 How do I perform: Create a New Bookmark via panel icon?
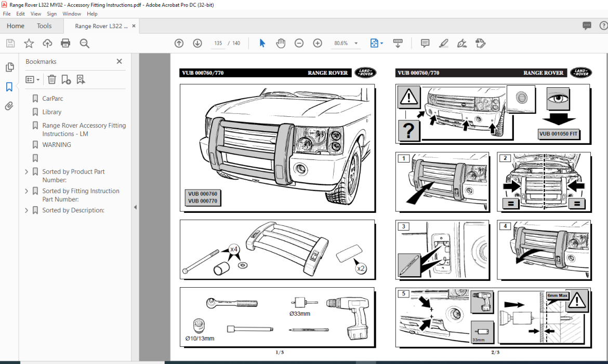(65, 79)
